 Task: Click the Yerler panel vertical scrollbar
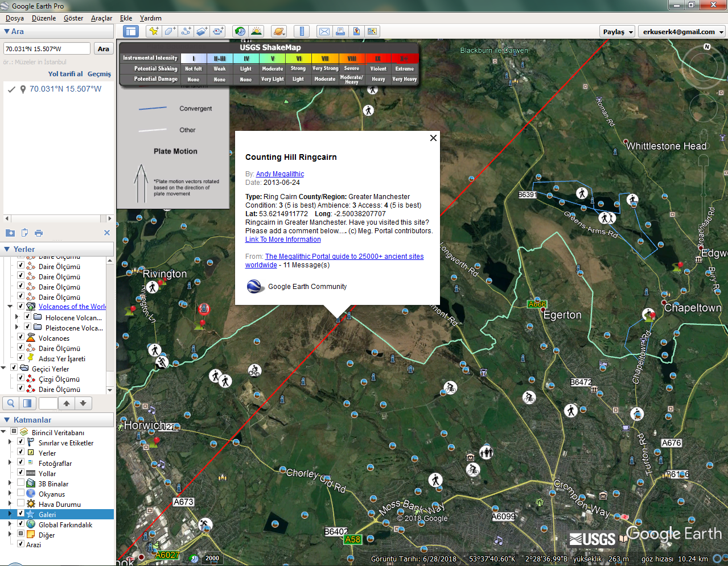click(x=110, y=324)
